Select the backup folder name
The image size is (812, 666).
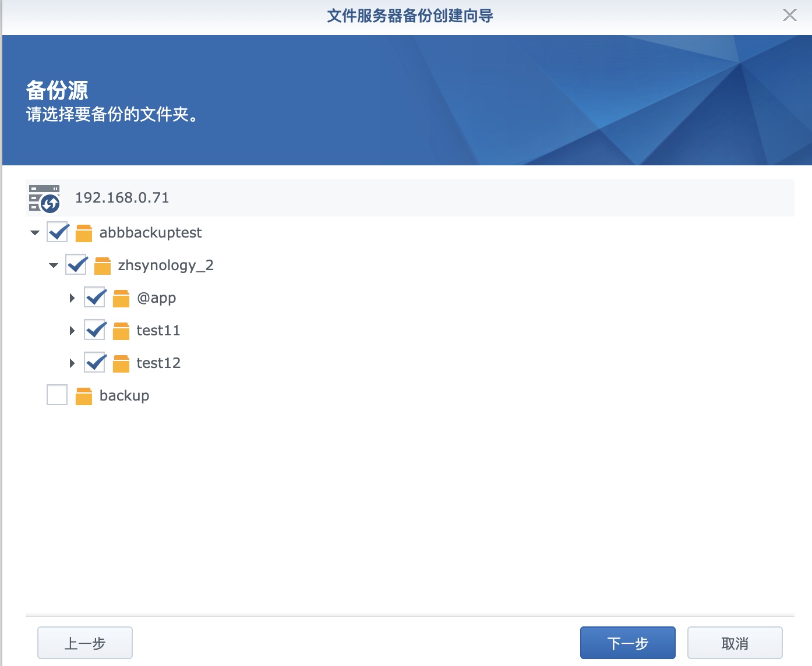tap(124, 396)
